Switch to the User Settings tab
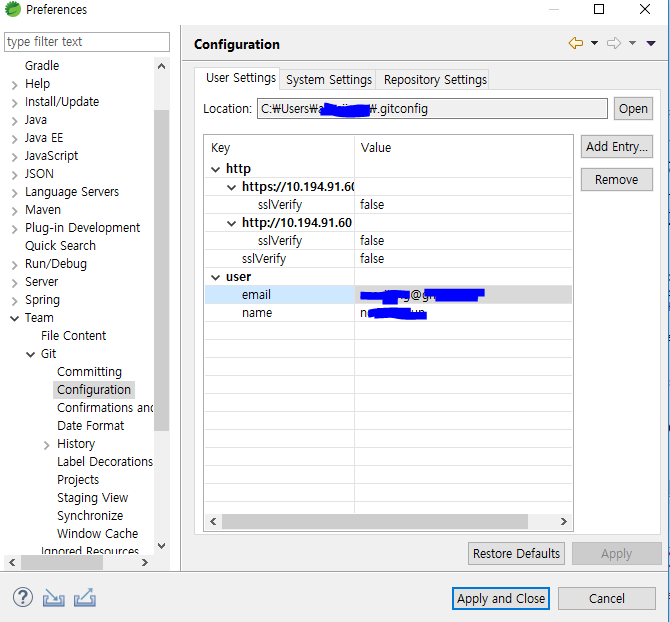The image size is (670, 622). (x=241, y=78)
